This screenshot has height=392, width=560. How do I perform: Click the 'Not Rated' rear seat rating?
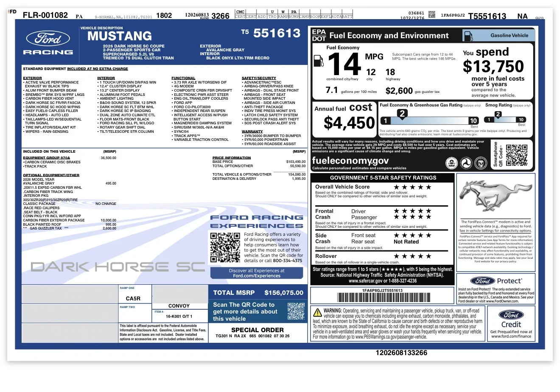pyautogui.click(x=406, y=242)
